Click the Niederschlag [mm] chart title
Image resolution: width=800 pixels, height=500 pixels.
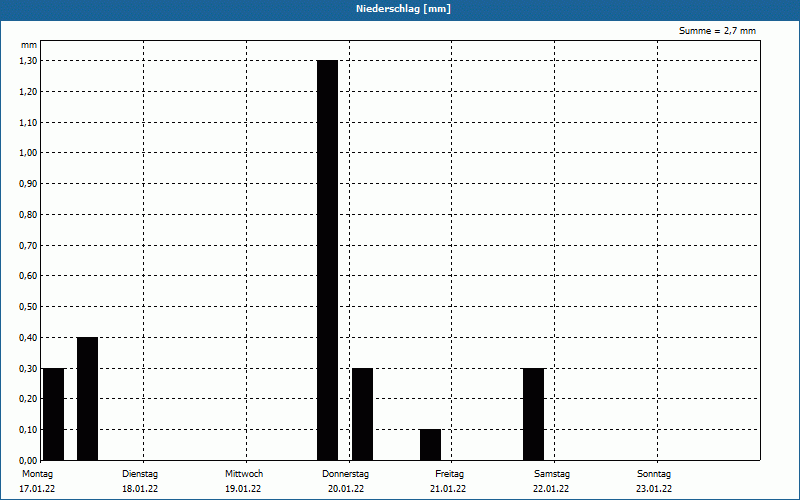point(403,9)
